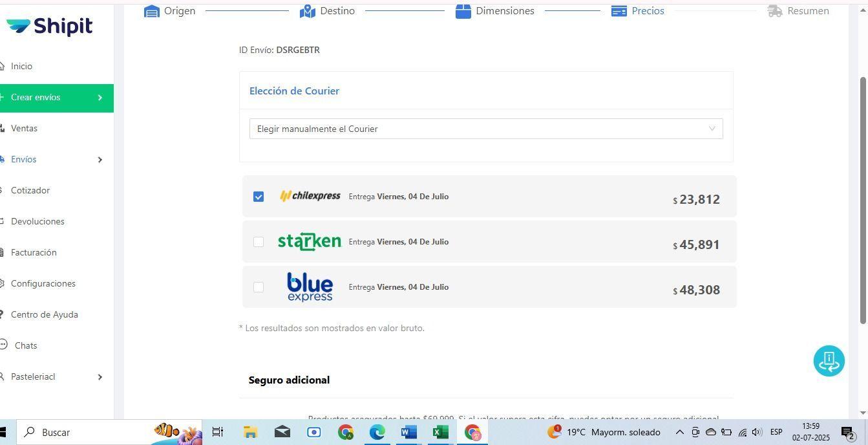
Task: Show hidden system tray icons
Action: (679, 432)
